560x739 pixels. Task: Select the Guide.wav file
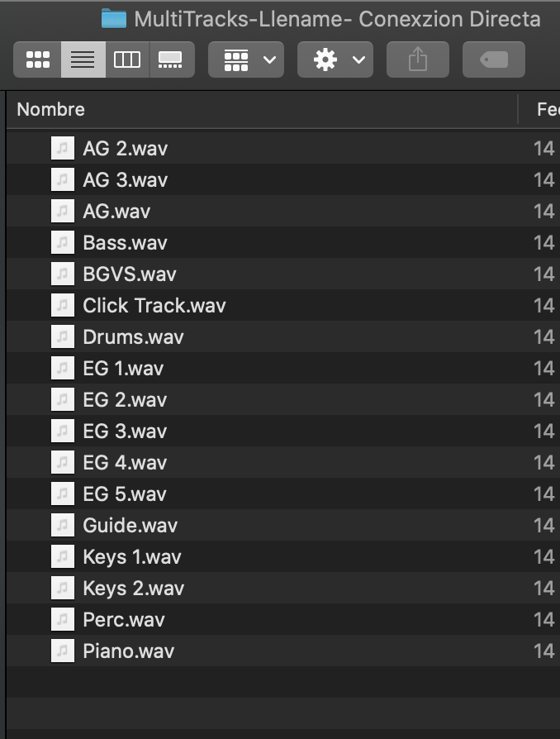point(283,525)
